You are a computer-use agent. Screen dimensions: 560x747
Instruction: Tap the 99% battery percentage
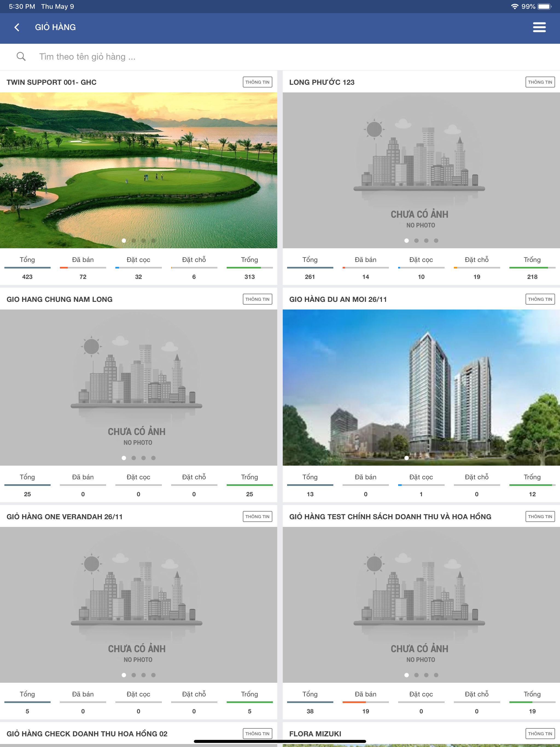point(528,6)
